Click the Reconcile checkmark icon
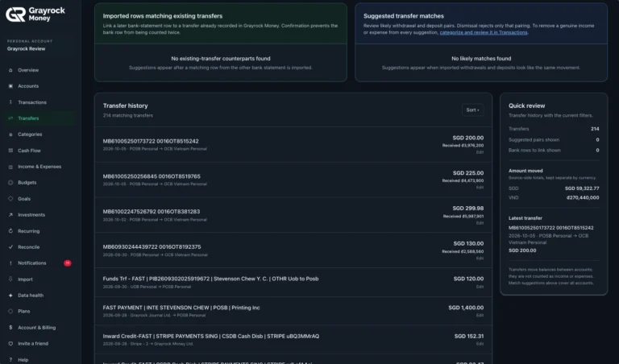Image resolution: width=619 pixels, height=364 pixels. [x=10, y=247]
